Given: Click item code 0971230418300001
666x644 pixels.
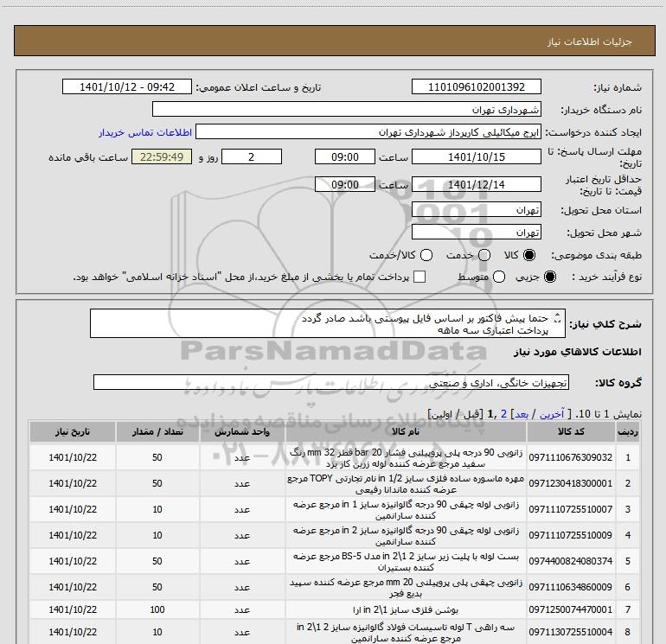Looking at the screenshot, I should point(571,483).
